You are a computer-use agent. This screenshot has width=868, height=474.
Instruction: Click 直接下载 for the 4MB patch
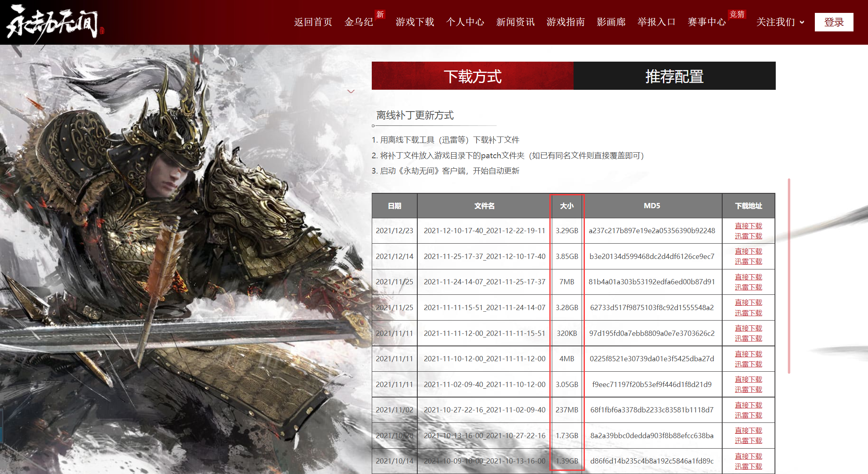(x=748, y=354)
